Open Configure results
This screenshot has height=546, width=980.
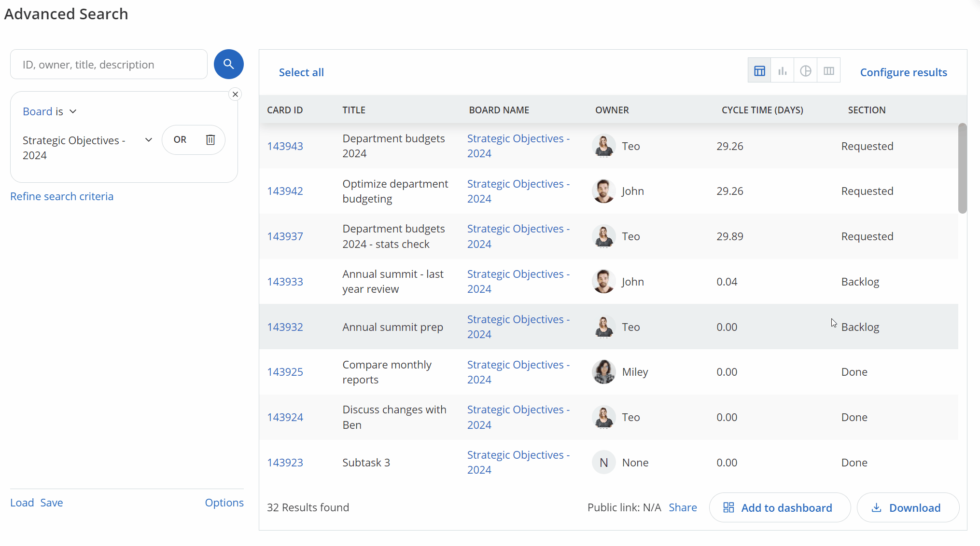pyautogui.click(x=903, y=72)
